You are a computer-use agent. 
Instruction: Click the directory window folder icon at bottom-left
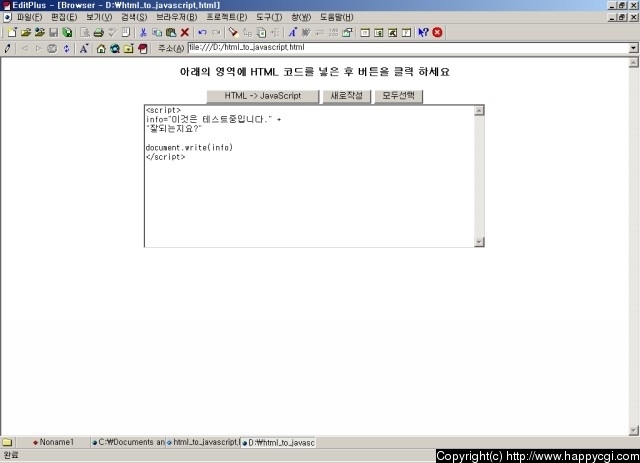pyautogui.click(x=7, y=442)
